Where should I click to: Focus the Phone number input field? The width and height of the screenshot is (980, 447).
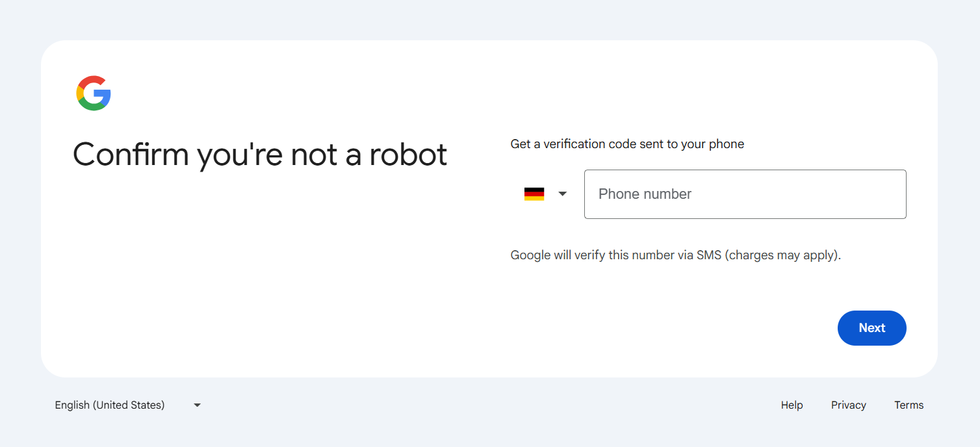745,194
